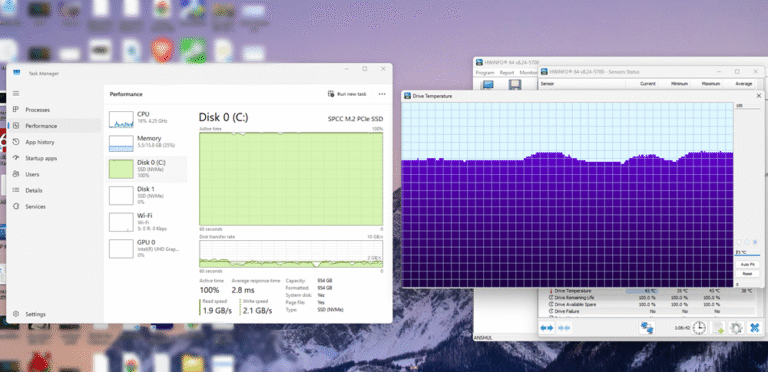Click the disk transfer rate graph

[x=291, y=254]
